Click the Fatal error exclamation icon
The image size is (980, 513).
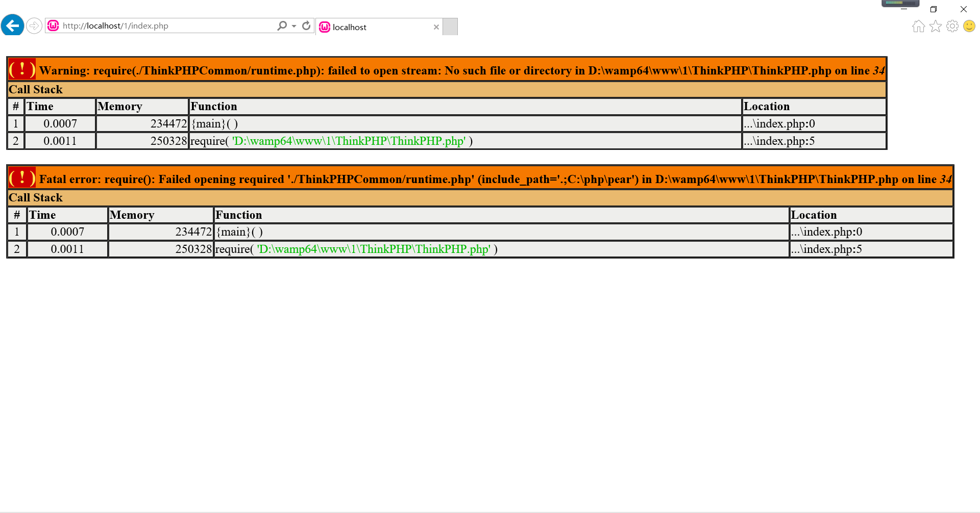pyautogui.click(x=22, y=178)
